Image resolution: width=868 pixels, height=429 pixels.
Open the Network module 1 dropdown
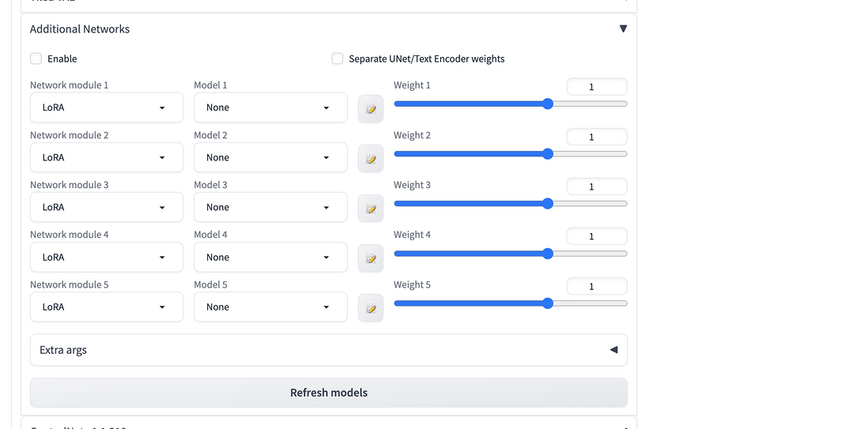[107, 107]
